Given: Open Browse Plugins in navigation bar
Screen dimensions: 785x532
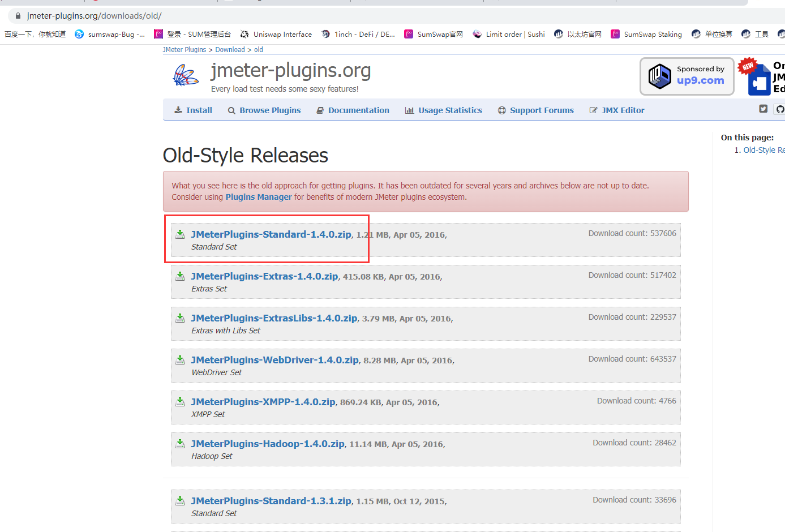Looking at the screenshot, I should pos(264,110).
